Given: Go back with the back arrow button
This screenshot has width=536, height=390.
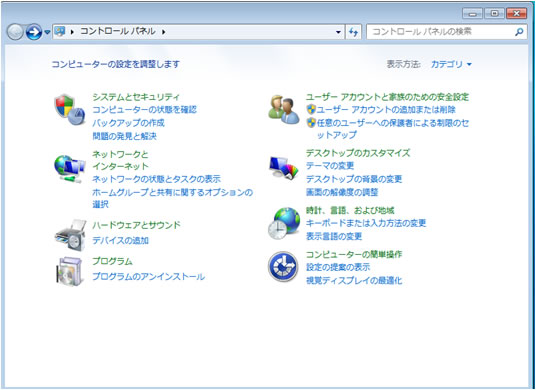Looking at the screenshot, I should pos(15,32).
